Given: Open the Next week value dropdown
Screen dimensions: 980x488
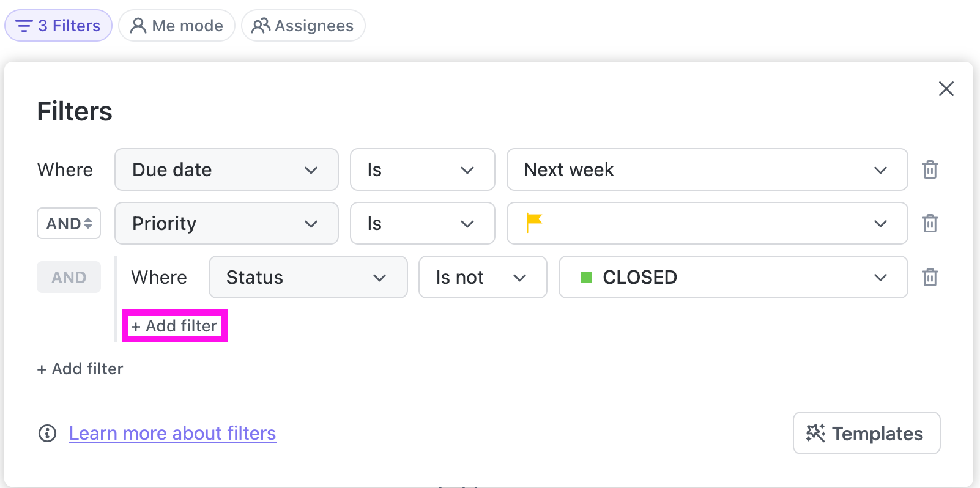Looking at the screenshot, I should coord(707,169).
